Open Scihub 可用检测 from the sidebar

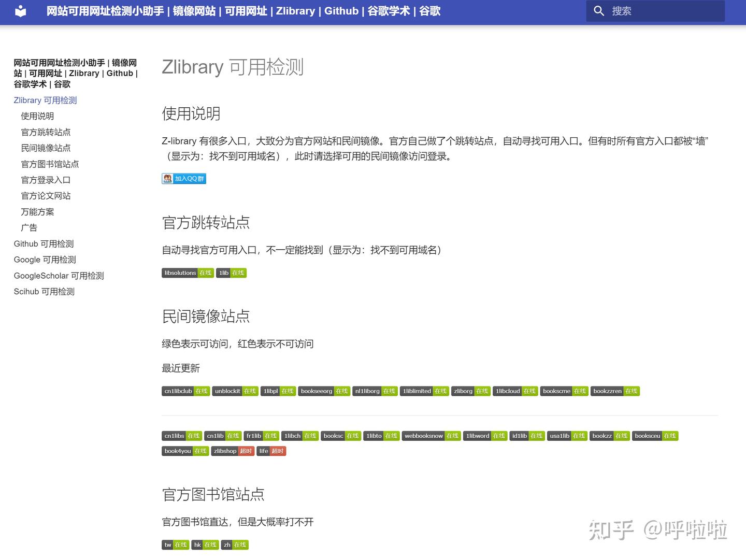pos(44,291)
